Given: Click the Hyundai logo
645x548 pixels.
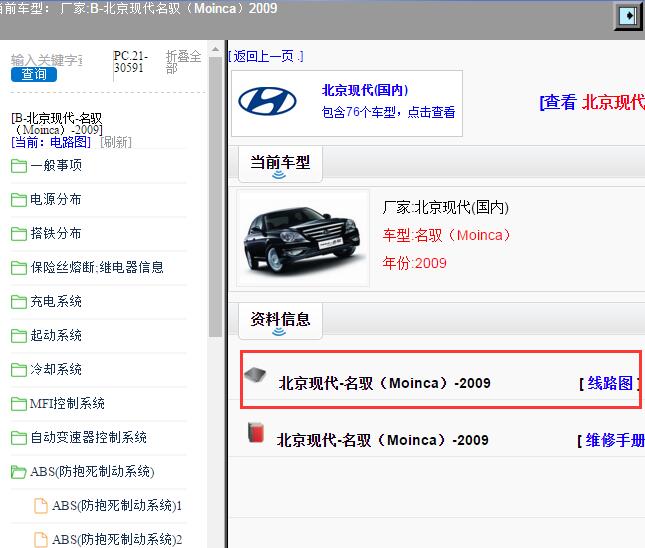Looking at the screenshot, I should tap(267, 101).
